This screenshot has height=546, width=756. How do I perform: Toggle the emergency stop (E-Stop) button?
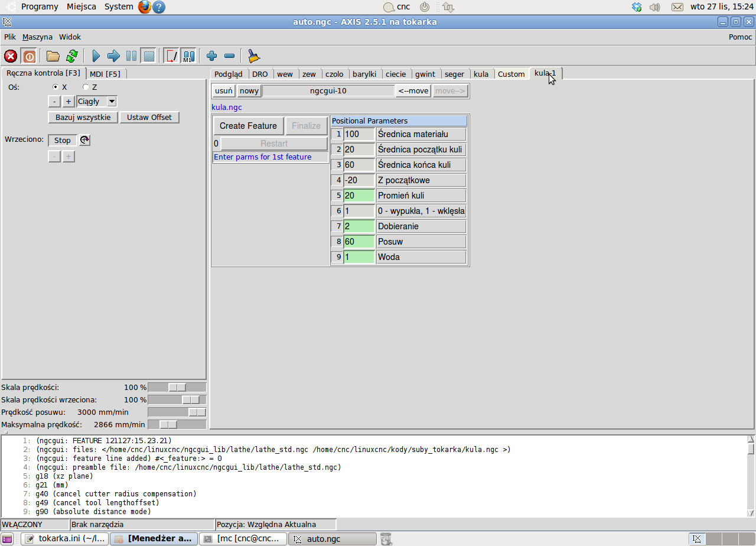(x=11, y=56)
